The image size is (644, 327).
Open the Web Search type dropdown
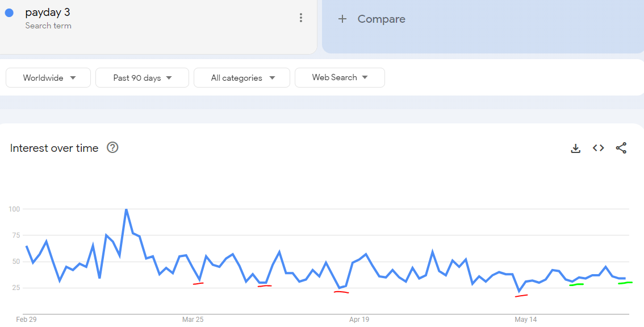(x=340, y=77)
